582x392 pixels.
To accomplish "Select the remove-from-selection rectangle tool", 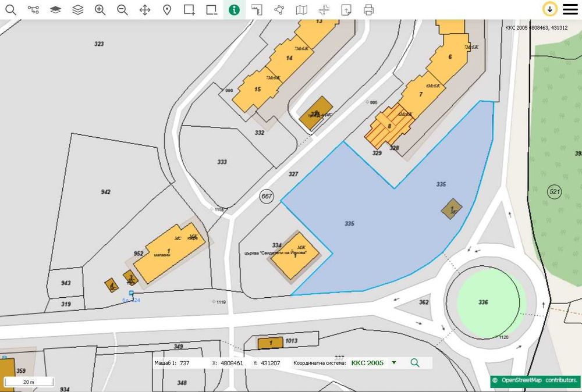I will click(x=212, y=10).
